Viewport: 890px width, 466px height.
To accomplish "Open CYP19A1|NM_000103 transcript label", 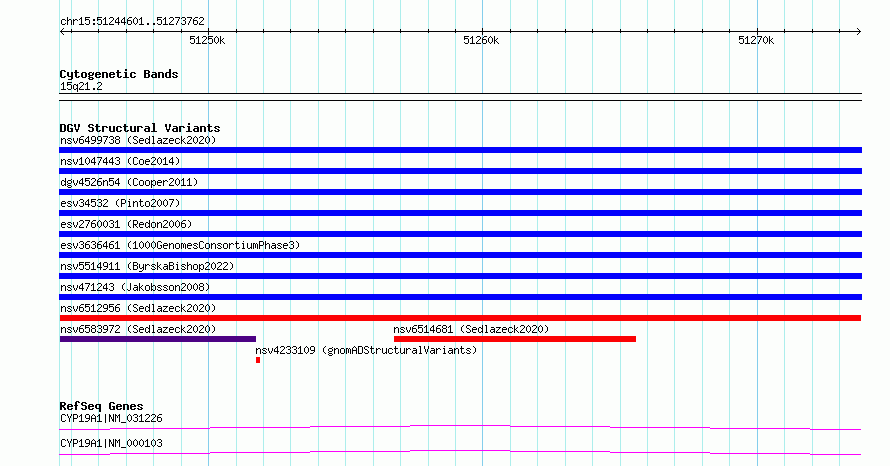I will [111, 443].
